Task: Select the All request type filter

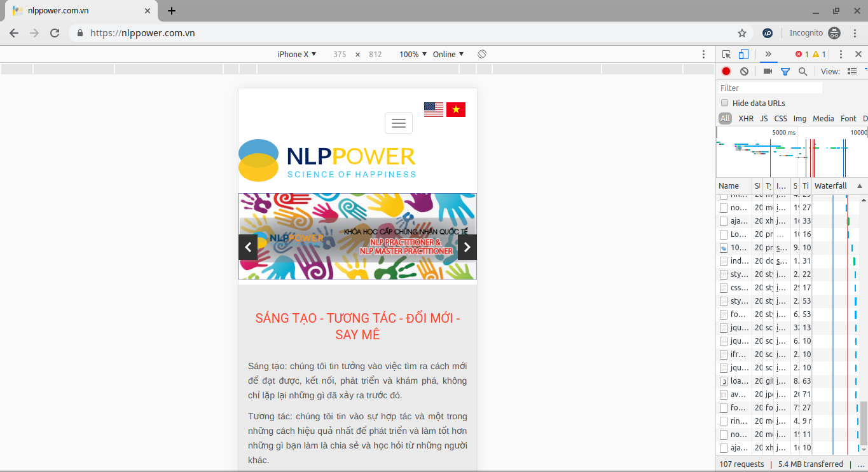Action: 726,118
